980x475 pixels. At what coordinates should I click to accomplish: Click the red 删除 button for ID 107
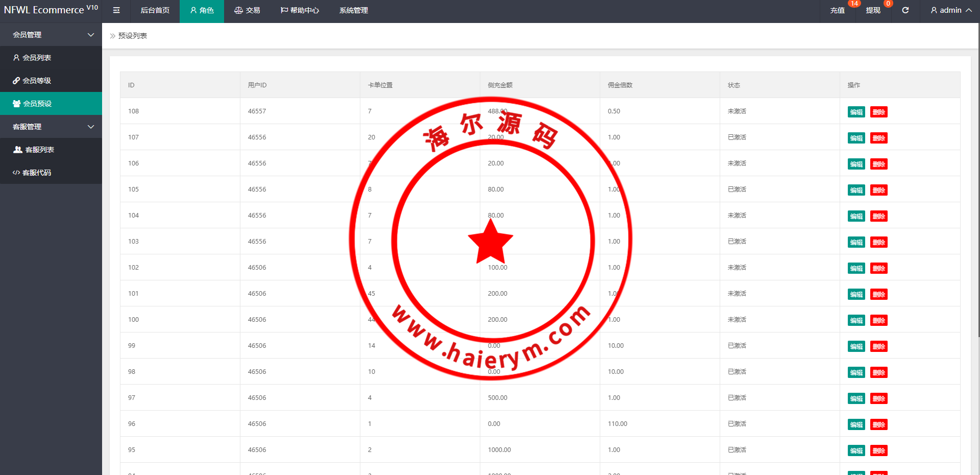pyautogui.click(x=878, y=138)
